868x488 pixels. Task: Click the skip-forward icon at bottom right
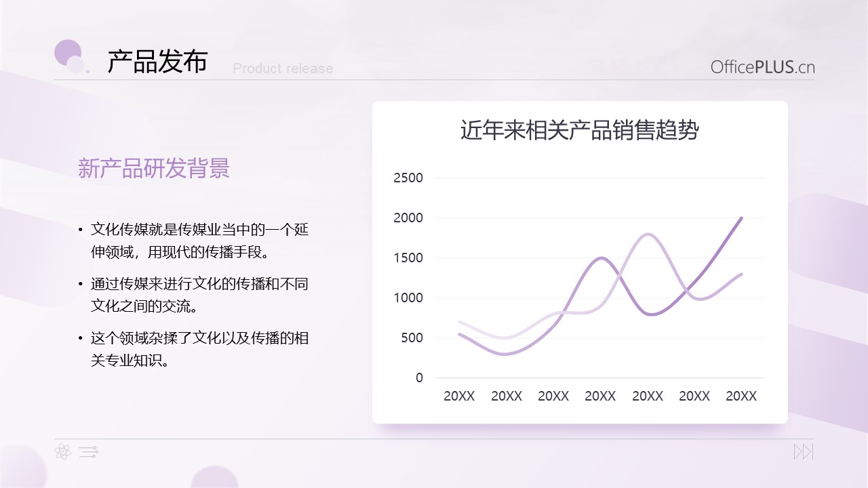804,451
